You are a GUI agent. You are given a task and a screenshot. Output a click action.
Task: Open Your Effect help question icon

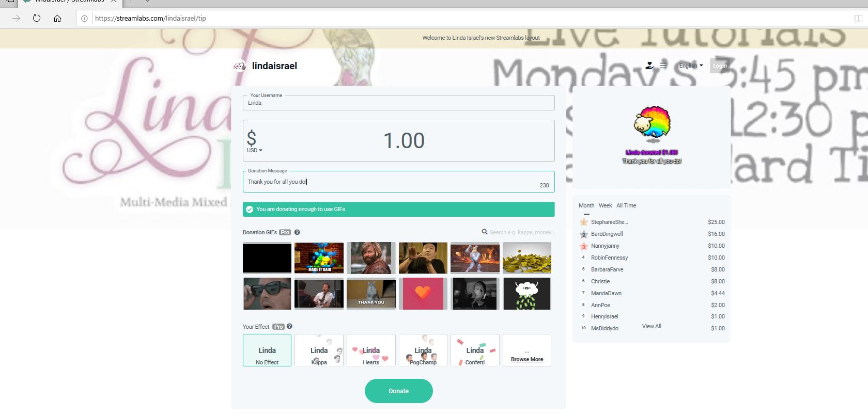[289, 326]
